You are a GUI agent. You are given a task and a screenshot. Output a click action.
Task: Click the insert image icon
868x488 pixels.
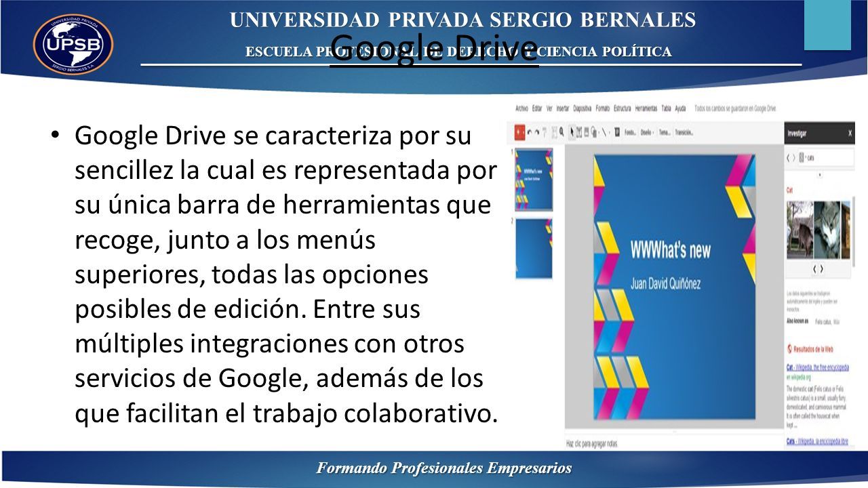click(x=587, y=132)
